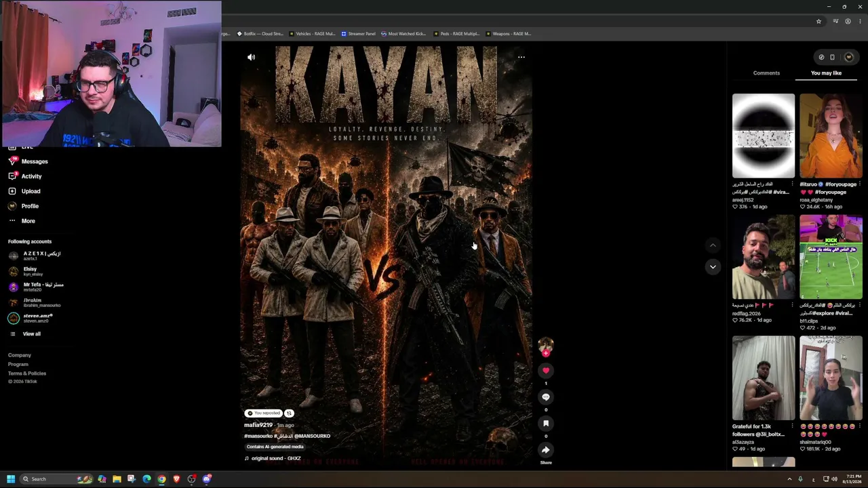Expand the More menu in sidebar
Screen dimensions: 868x488
tap(22, 221)
